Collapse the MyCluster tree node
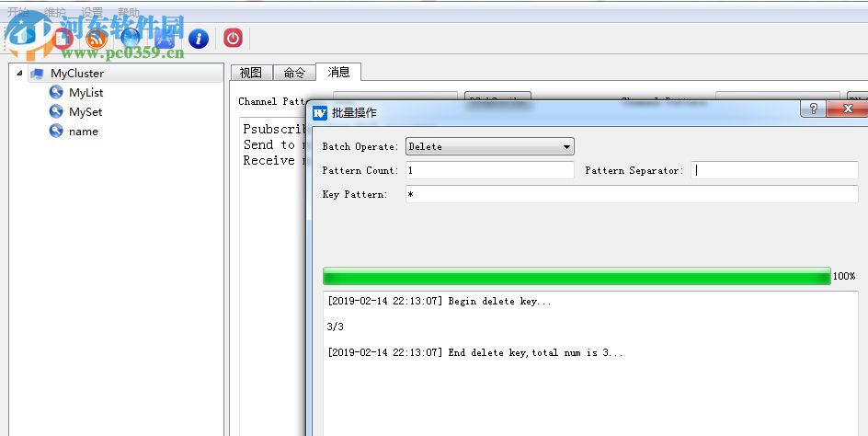The image size is (868, 436). click(x=19, y=74)
